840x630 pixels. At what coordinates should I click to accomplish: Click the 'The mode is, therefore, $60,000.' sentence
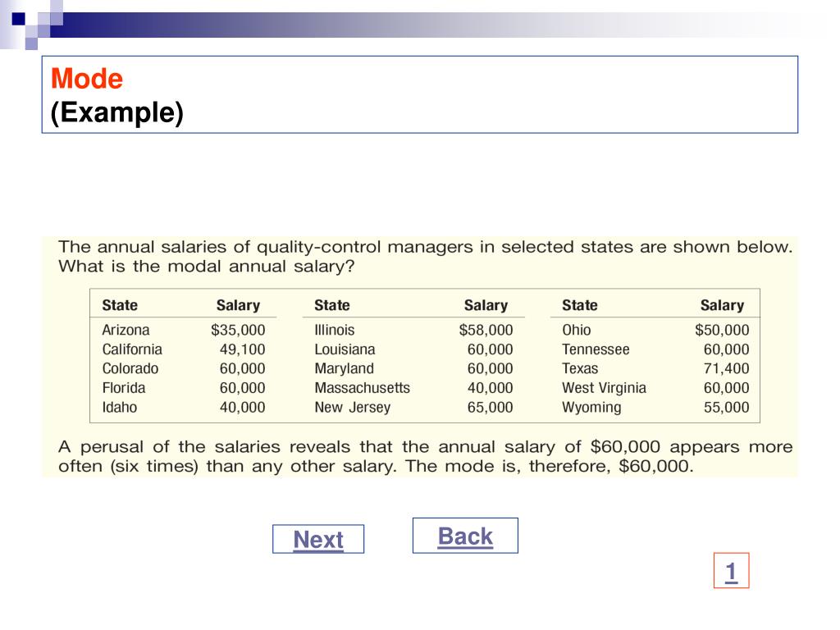coord(549,466)
